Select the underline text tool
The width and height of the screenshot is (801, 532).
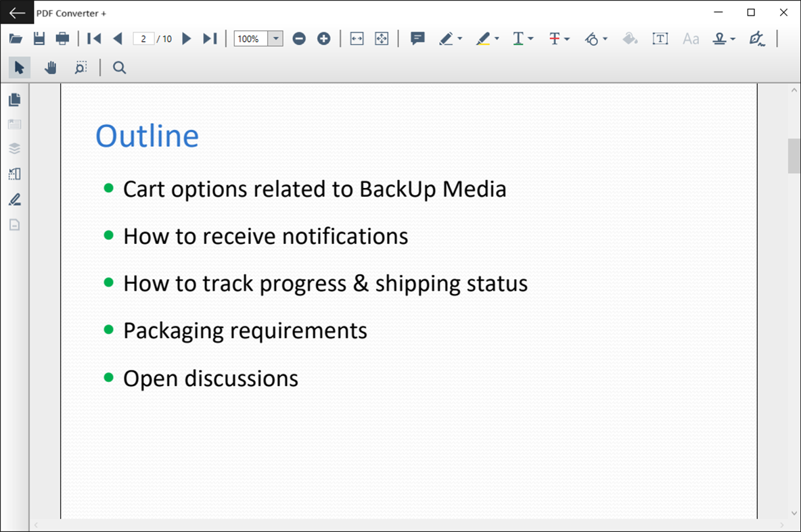click(518, 39)
